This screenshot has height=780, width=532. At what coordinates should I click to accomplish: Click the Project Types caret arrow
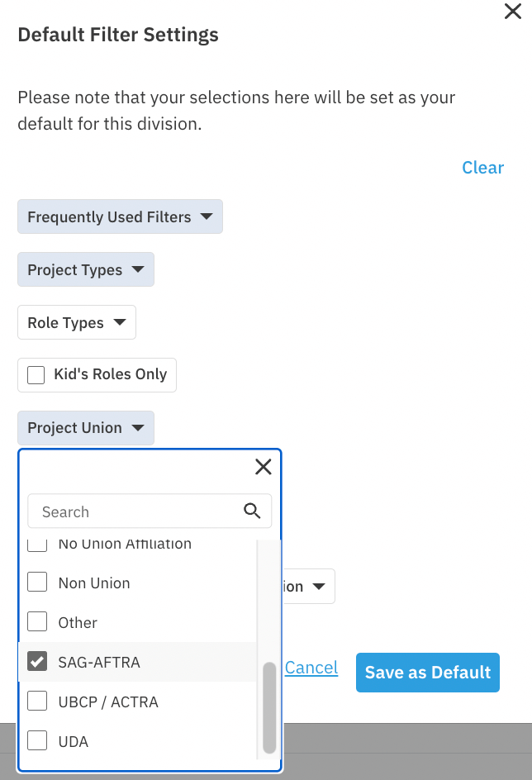pyautogui.click(x=138, y=269)
